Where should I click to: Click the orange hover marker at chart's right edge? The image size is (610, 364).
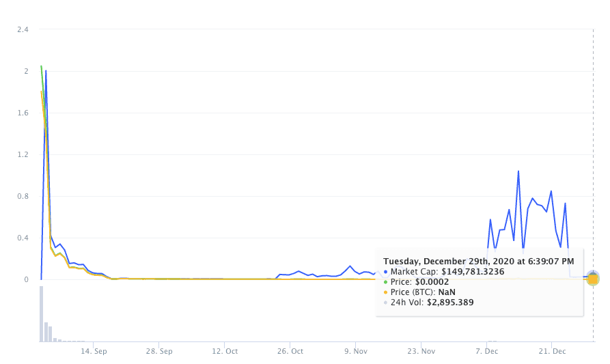point(593,279)
